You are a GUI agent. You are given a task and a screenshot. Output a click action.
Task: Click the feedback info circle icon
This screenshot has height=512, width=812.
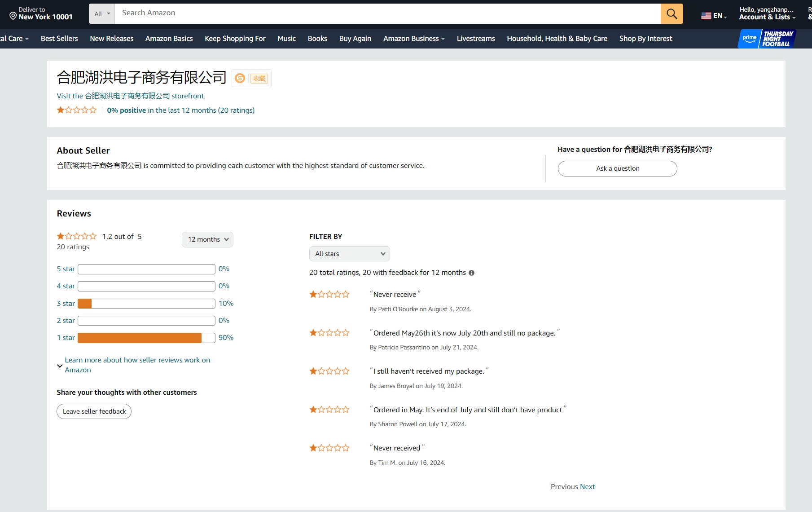point(471,273)
